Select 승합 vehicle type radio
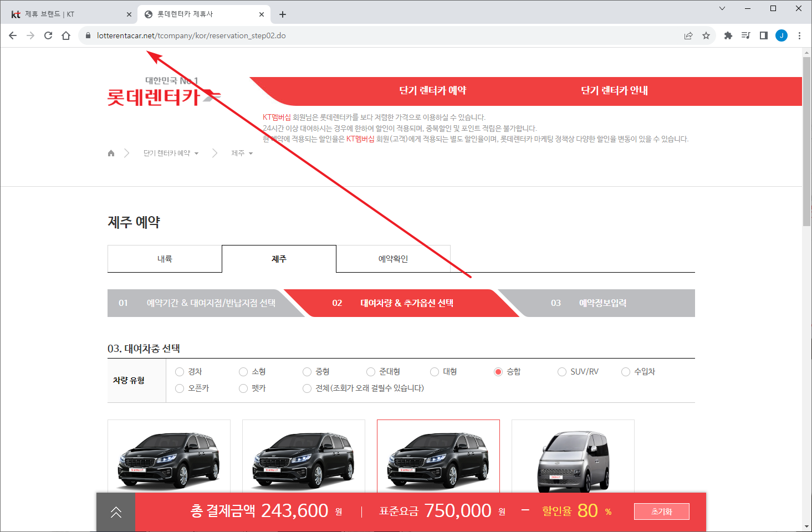Viewport: 812px width, 532px height. tap(498, 372)
